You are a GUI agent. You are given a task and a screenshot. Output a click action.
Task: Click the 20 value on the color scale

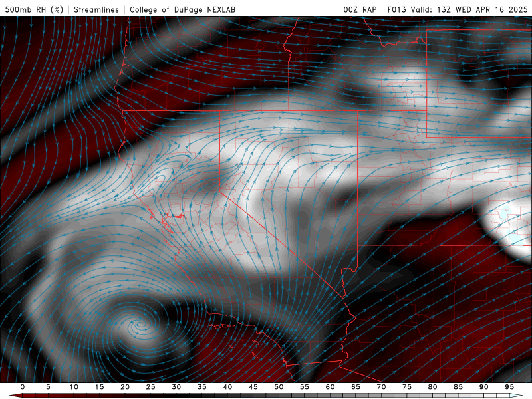(125, 387)
